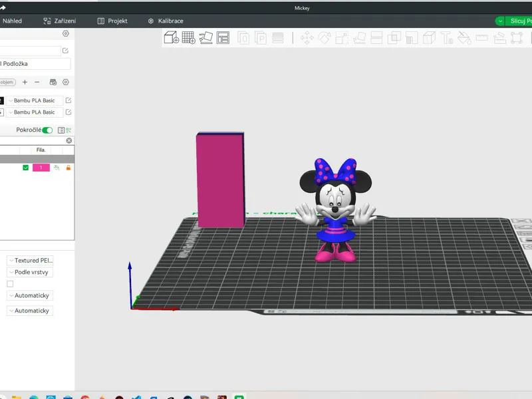Image resolution: width=532 pixels, height=399 pixels.
Task: Select the Move tool
Action: [307, 38]
